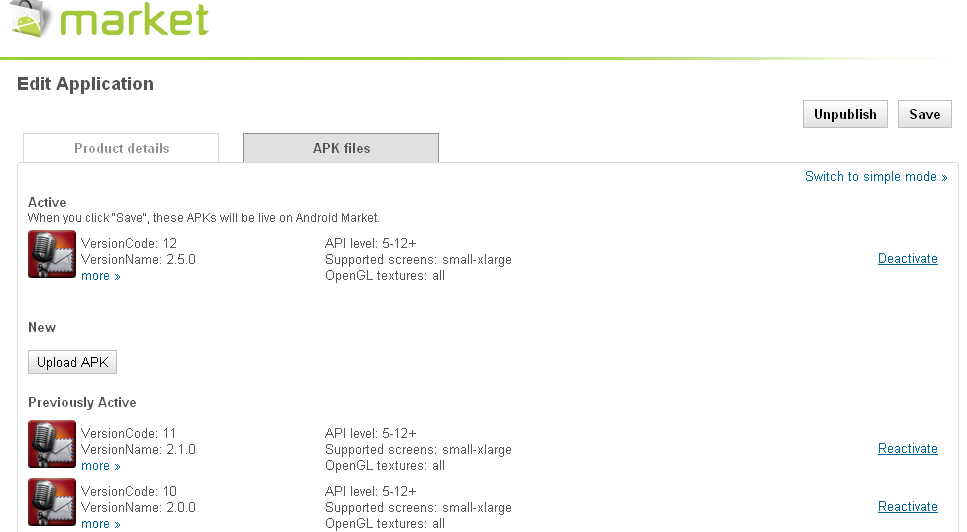Click the 'Edit Application' heading
The height and width of the screenshot is (532, 967).
[x=85, y=84]
